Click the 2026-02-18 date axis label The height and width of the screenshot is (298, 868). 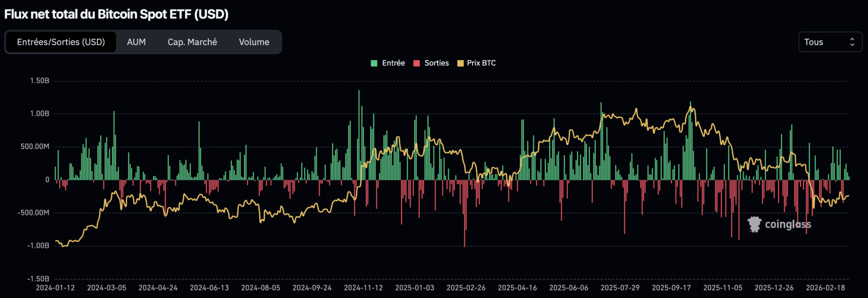coord(825,288)
